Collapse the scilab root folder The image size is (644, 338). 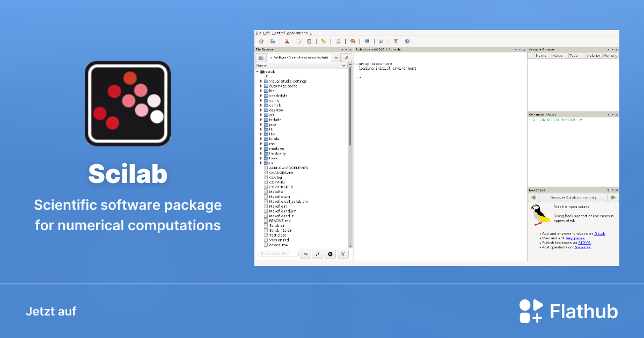(x=258, y=71)
